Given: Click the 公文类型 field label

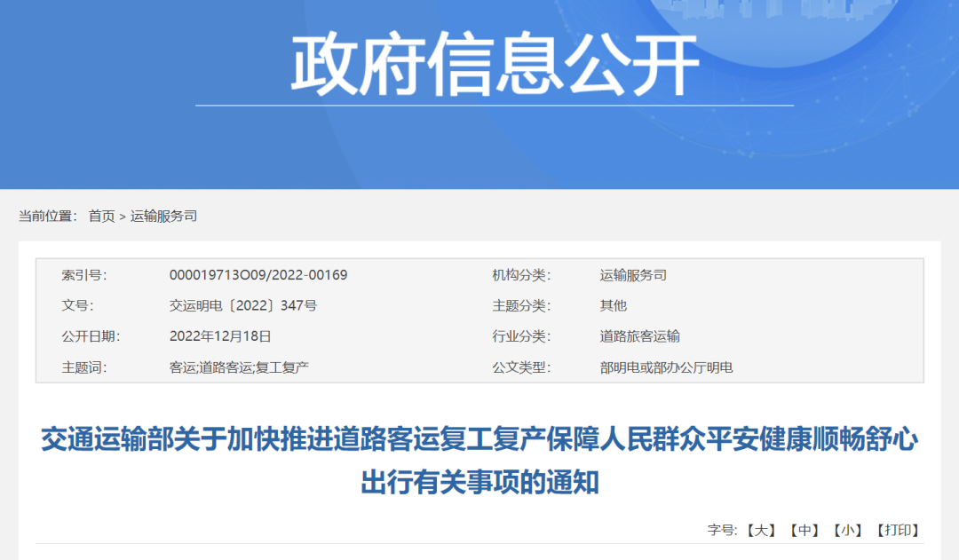Looking at the screenshot, I should 521,367.
